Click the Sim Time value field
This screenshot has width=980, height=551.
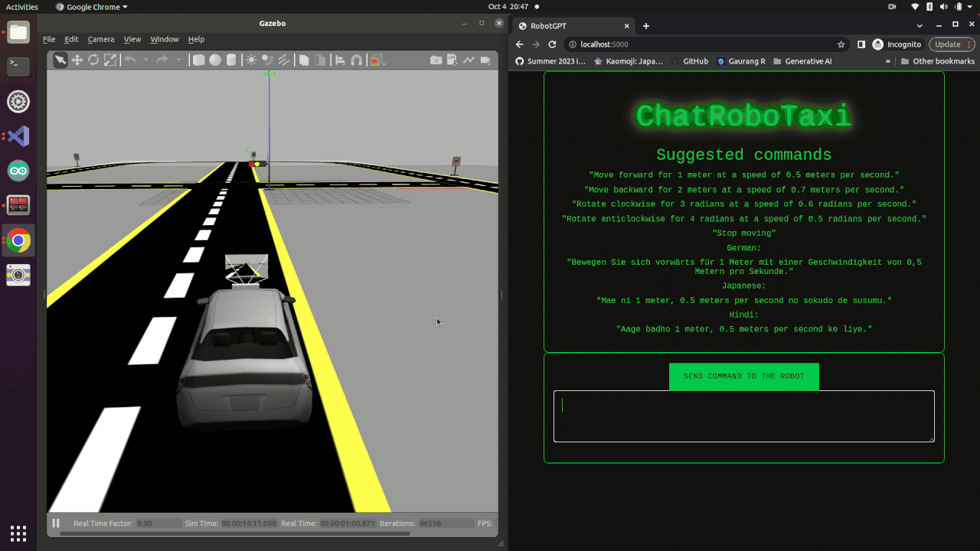[249, 523]
